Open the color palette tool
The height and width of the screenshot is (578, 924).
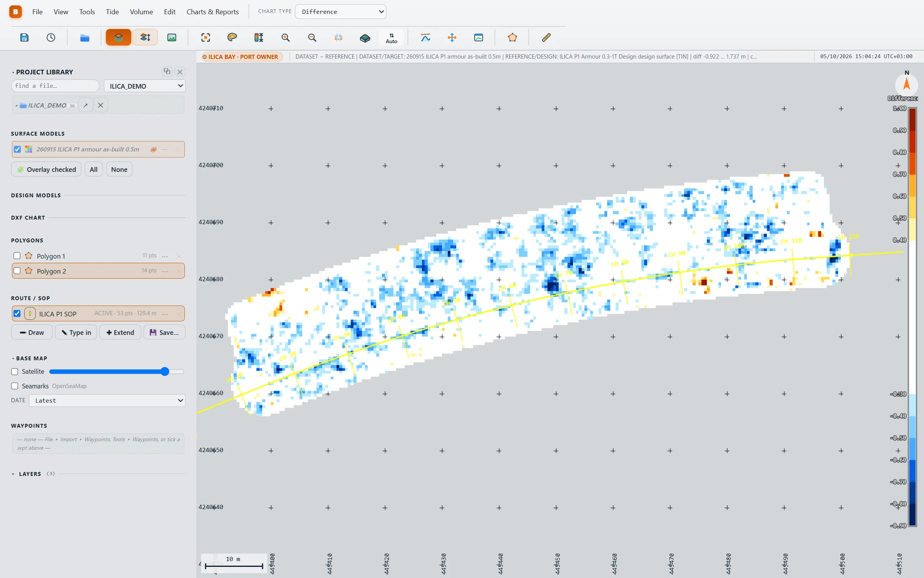click(232, 37)
